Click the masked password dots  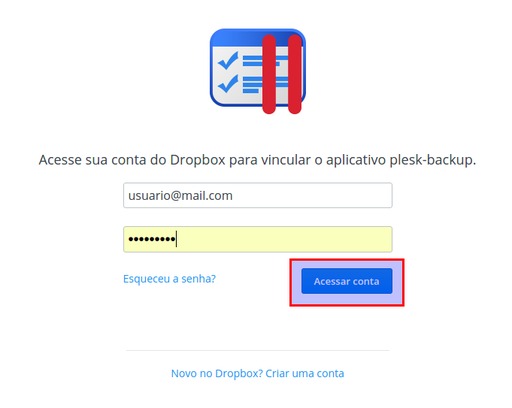pyautogui.click(x=152, y=239)
